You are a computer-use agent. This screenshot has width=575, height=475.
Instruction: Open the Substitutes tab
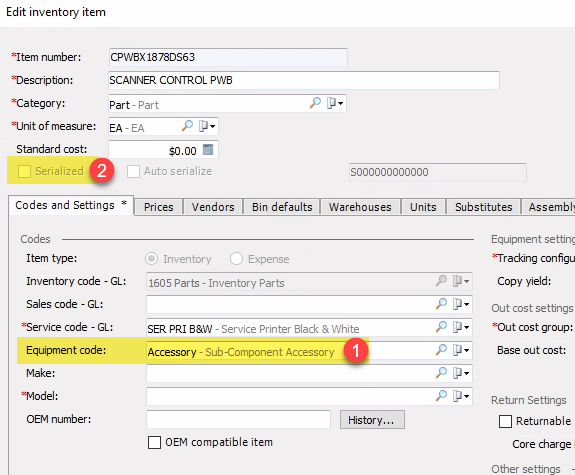click(484, 207)
